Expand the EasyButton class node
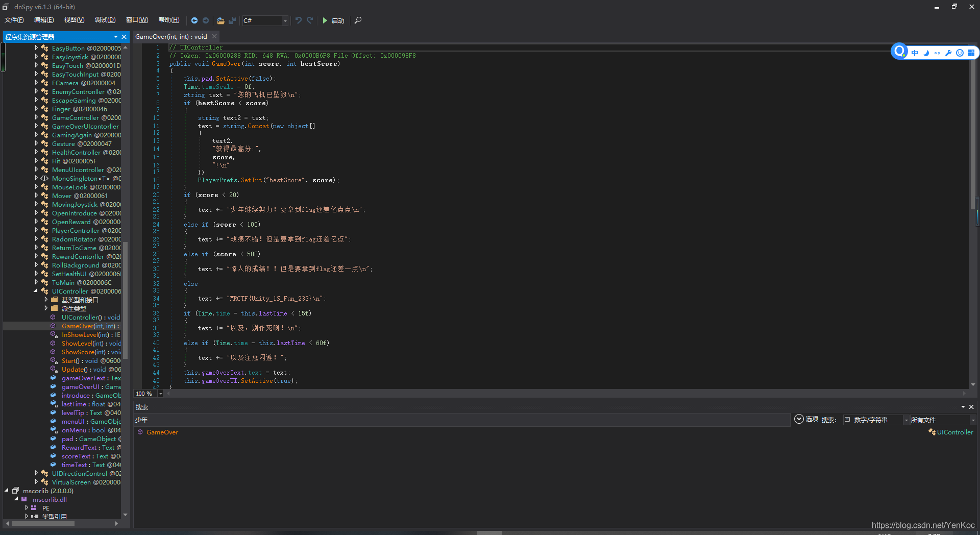The image size is (980, 535). pyautogui.click(x=36, y=48)
